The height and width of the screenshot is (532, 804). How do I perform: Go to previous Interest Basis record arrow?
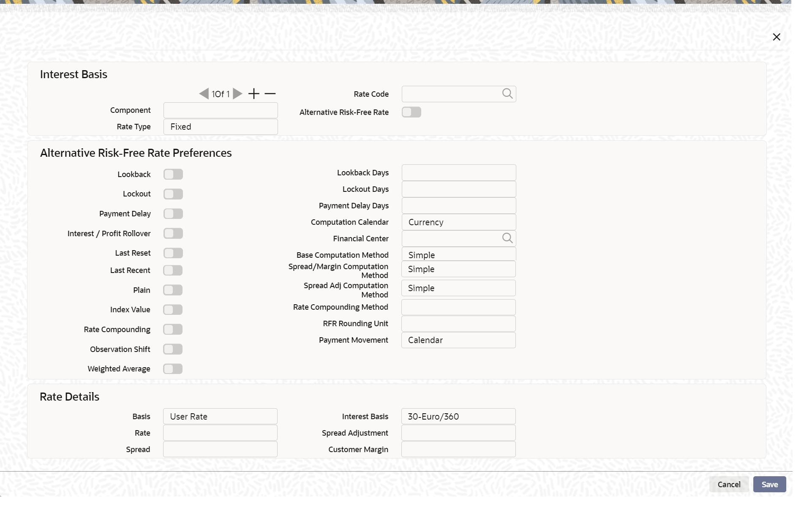(204, 94)
